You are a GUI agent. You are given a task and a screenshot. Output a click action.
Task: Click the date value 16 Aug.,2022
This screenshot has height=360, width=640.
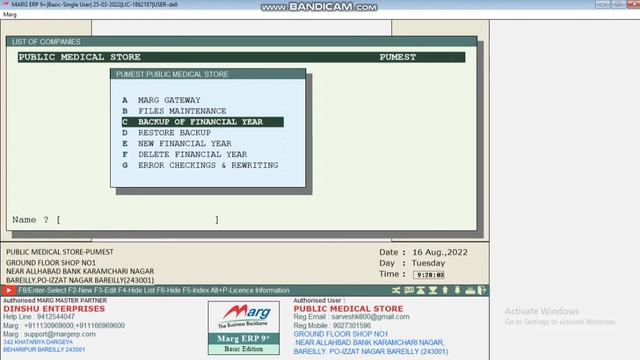pyautogui.click(x=440, y=253)
